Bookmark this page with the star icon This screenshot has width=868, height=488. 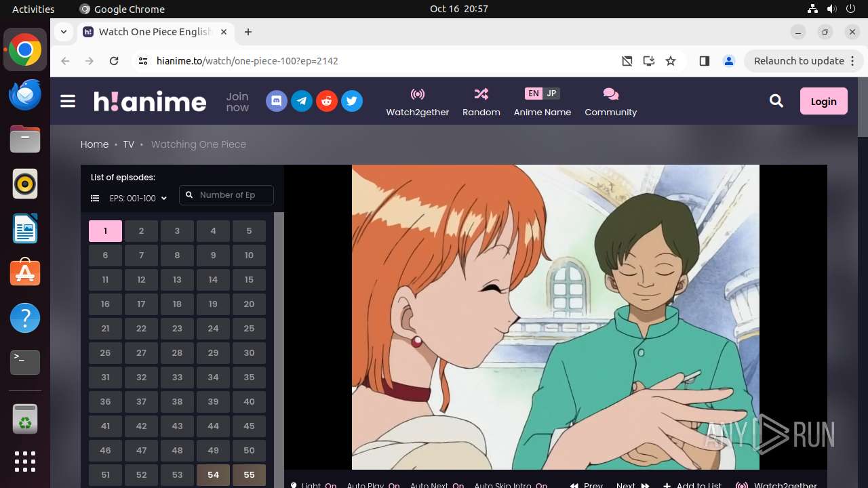671,61
